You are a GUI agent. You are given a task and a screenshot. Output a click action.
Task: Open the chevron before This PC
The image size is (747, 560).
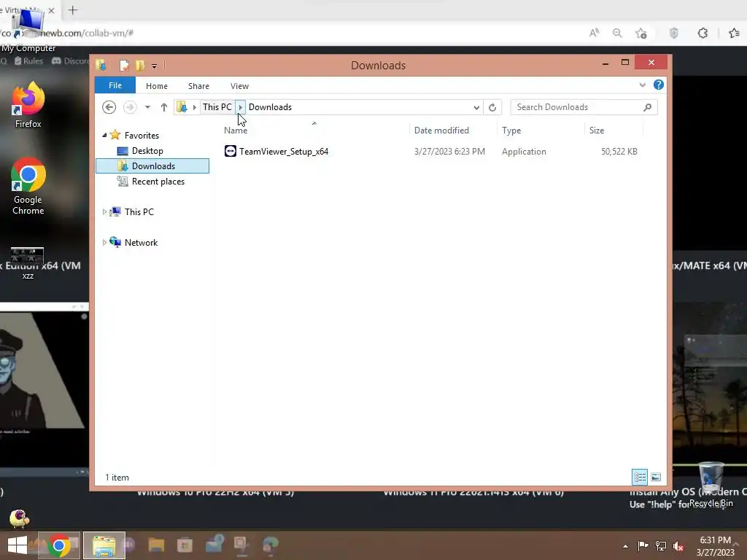coord(194,107)
